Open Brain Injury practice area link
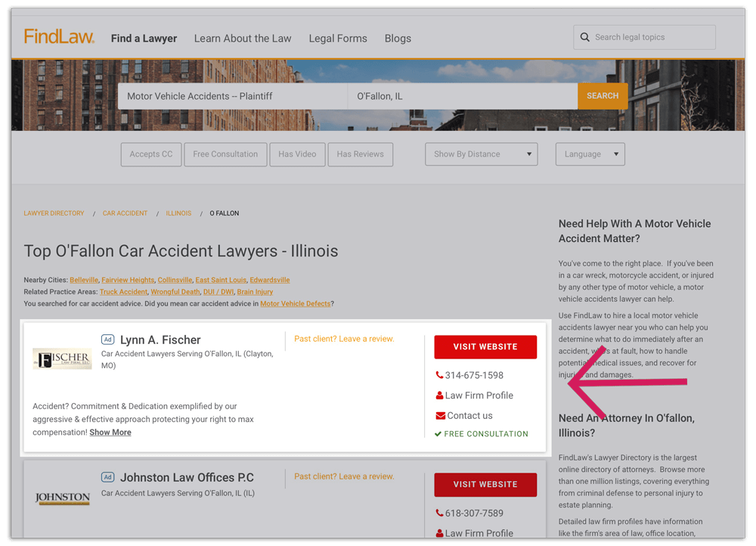 tap(255, 292)
